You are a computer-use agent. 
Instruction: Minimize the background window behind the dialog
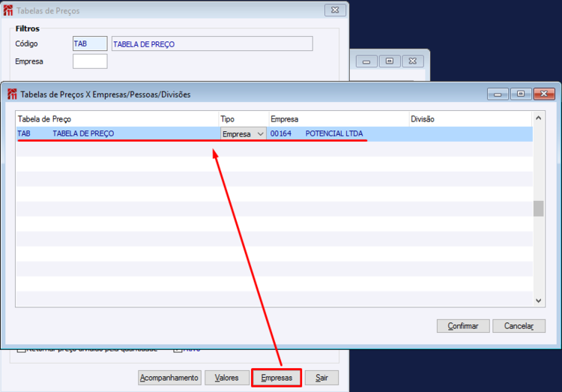click(x=366, y=61)
